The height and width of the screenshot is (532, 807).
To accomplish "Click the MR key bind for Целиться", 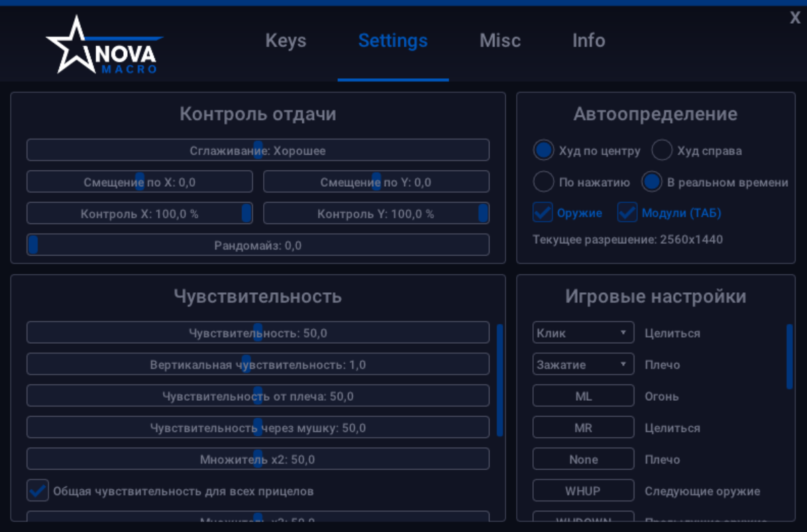I will point(583,428).
